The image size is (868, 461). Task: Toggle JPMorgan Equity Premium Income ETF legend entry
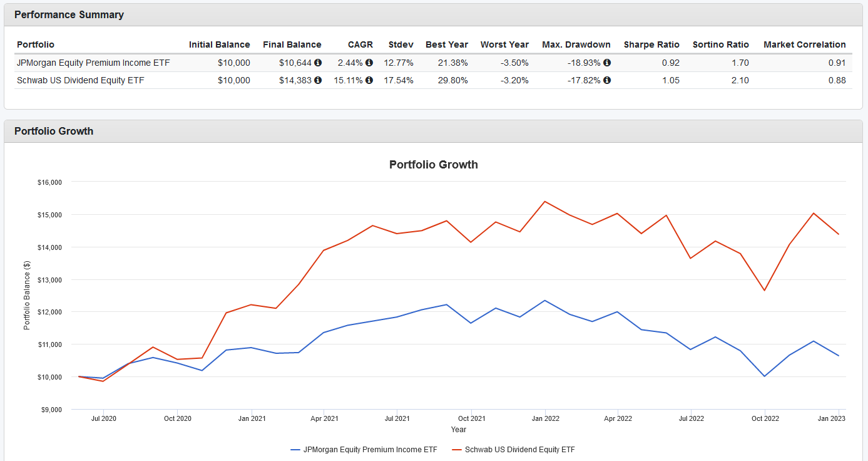tap(364, 449)
